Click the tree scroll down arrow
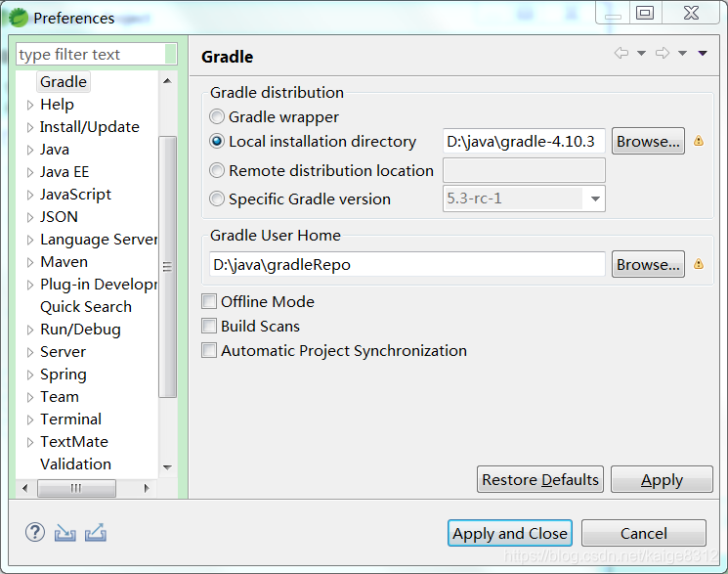The height and width of the screenshot is (574, 728). [x=168, y=467]
